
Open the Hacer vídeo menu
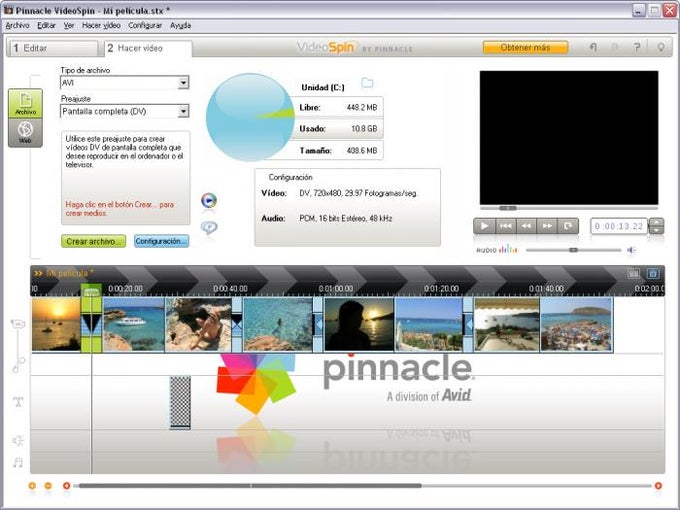[101, 26]
